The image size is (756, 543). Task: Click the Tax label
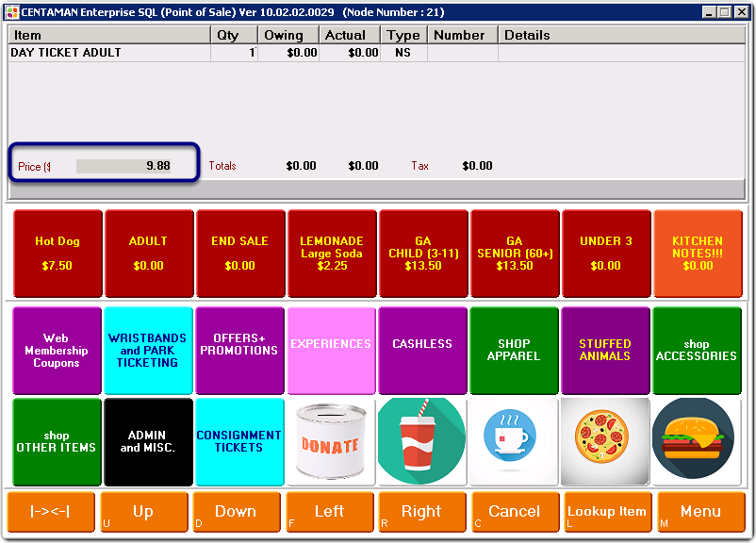tap(419, 166)
